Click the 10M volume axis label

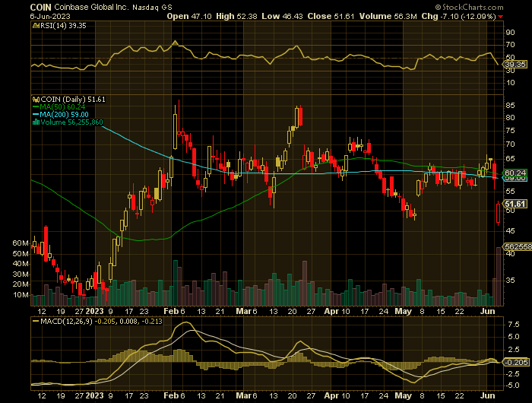click(x=21, y=295)
